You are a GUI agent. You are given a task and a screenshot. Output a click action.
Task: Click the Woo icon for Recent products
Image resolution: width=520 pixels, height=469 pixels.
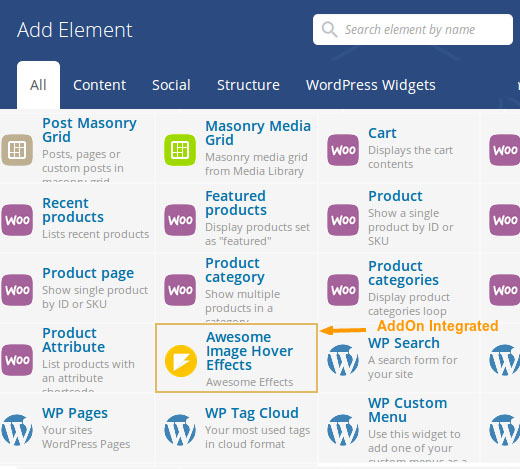[x=17, y=220]
